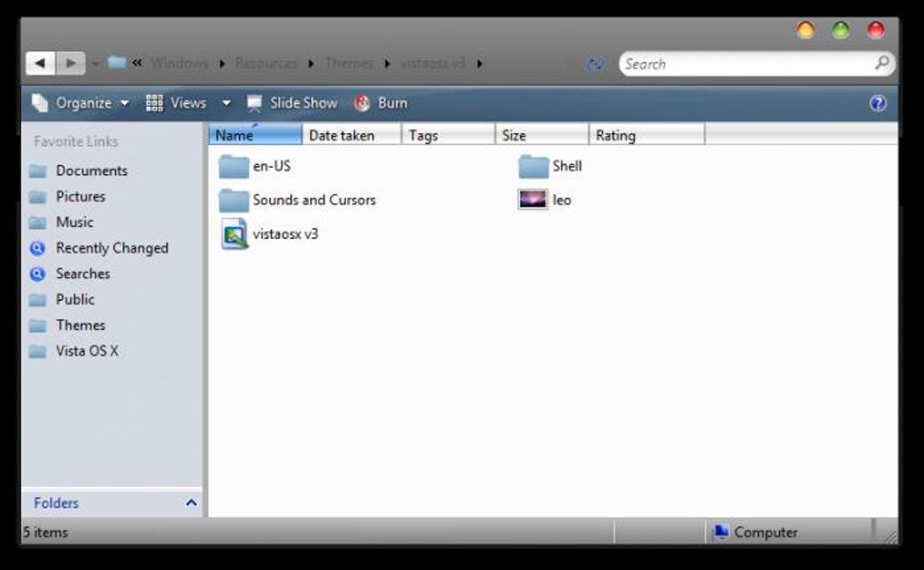This screenshot has width=924, height=570.
Task: Click the Music folder icon in sidebar
Action: [x=38, y=223]
